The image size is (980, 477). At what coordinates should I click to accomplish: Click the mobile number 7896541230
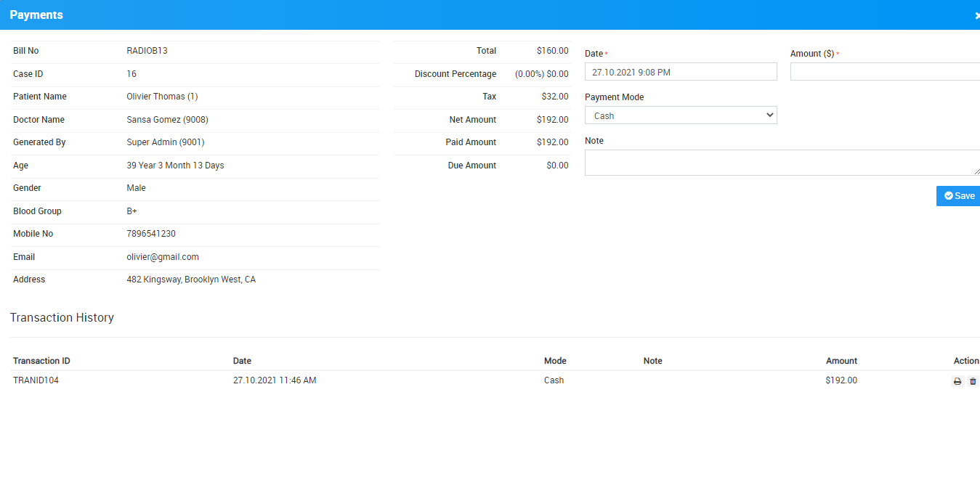coord(151,234)
